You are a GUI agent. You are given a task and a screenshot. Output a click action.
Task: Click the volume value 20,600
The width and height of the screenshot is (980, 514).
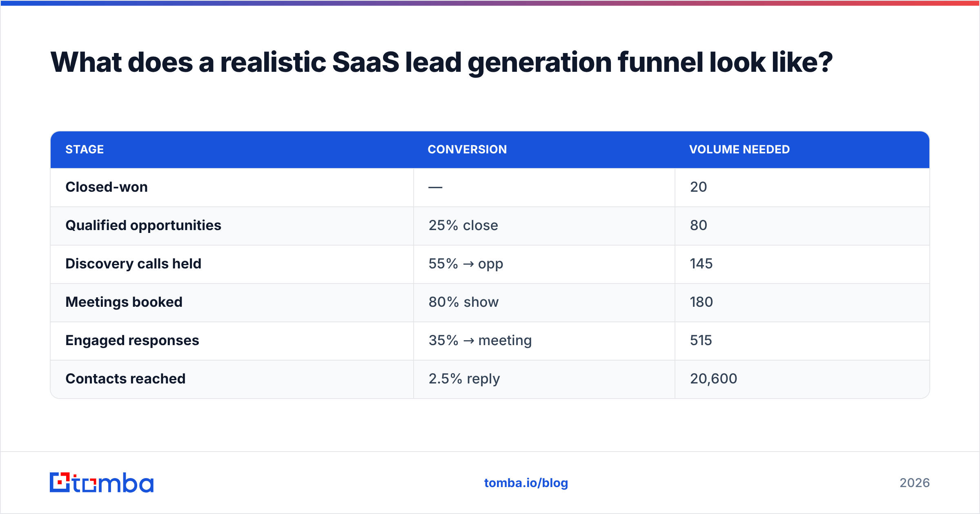[x=713, y=379]
